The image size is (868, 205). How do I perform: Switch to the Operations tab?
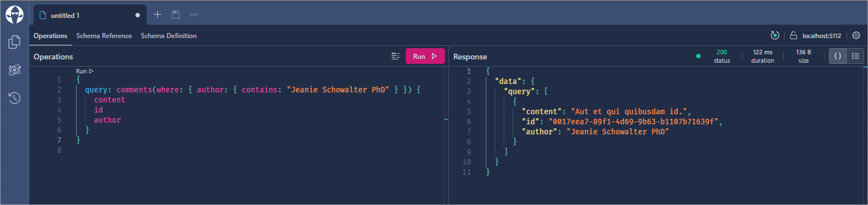coord(50,36)
